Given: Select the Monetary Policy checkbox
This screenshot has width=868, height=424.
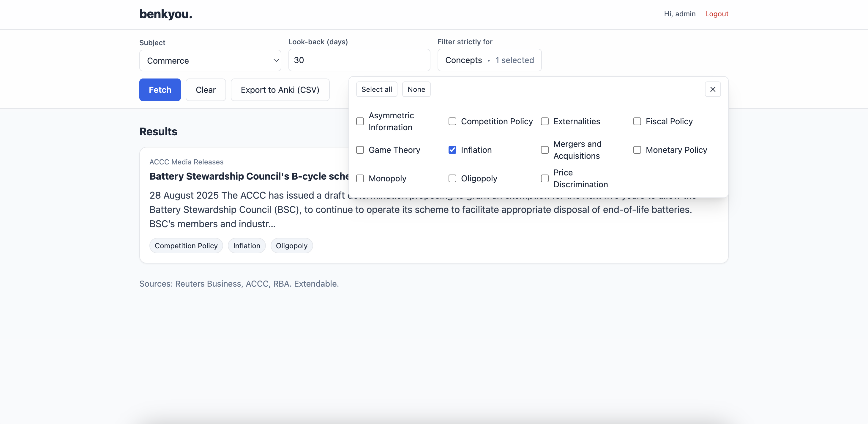Looking at the screenshot, I should click(x=637, y=150).
